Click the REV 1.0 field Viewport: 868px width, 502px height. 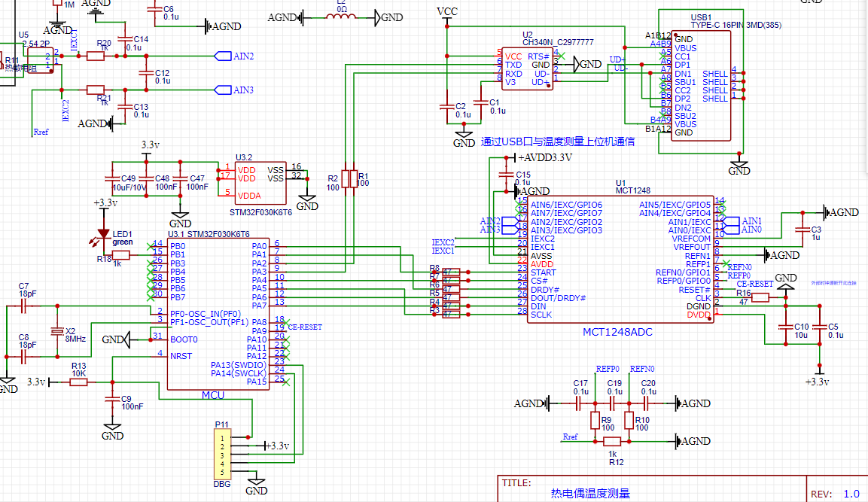point(836,494)
